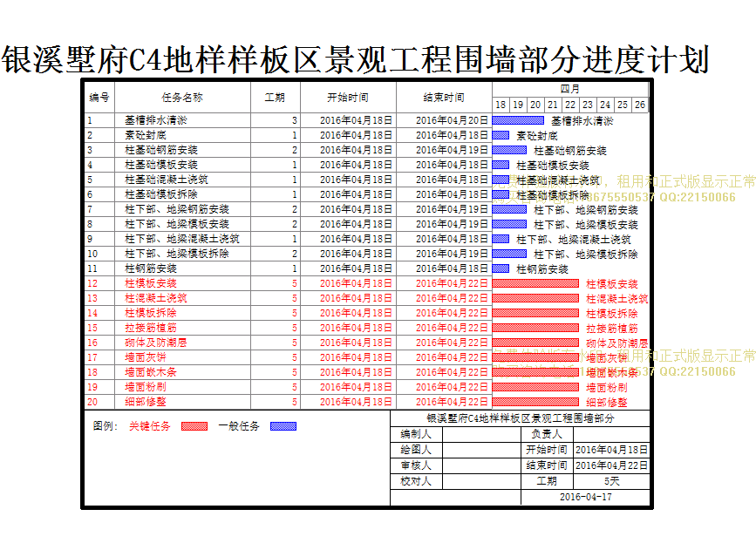This screenshot has width=756, height=550.
Task: Click end date 2016年04月20日 in row 1
Action: pos(452,120)
